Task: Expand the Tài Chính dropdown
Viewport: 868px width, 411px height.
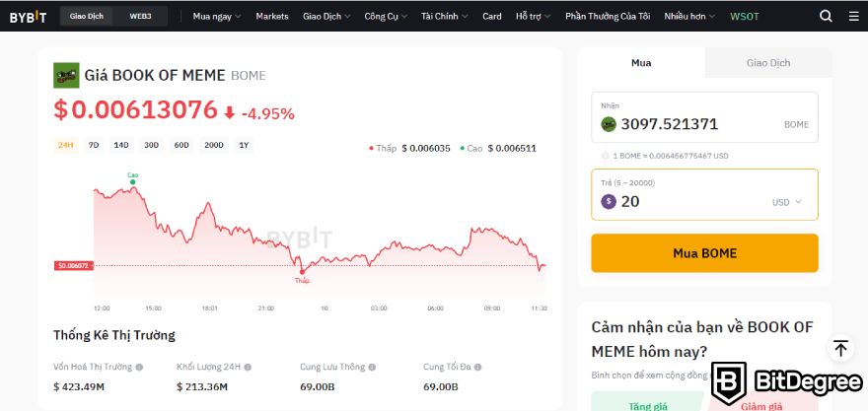Action: click(444, 16)
